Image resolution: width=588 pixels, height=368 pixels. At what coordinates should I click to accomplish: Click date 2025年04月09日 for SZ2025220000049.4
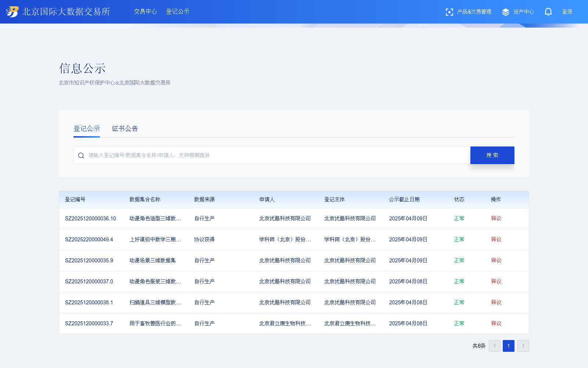coord(408,240)
